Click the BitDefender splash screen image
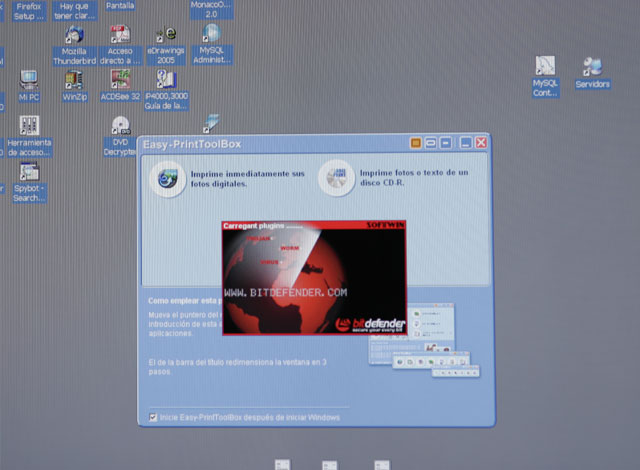Viewport: 640px width, 470px height. pos(313,277)
